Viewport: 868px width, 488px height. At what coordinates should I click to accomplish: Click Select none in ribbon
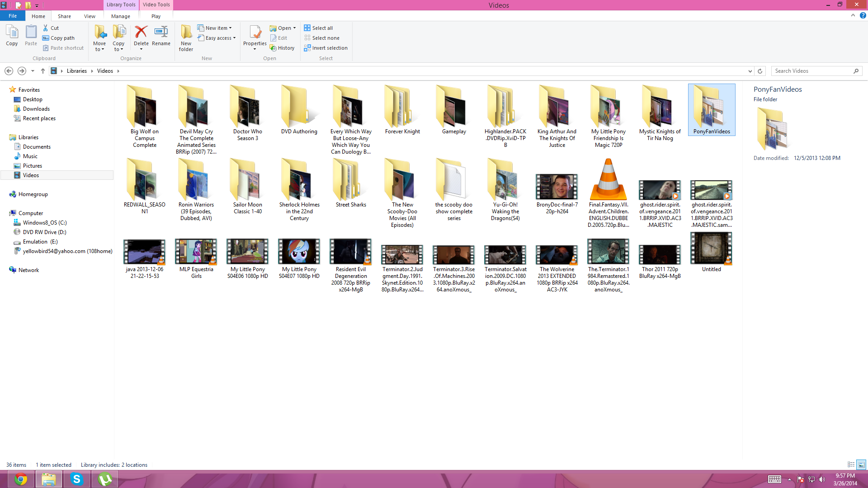pyautogui.click(x=321, y=38)
